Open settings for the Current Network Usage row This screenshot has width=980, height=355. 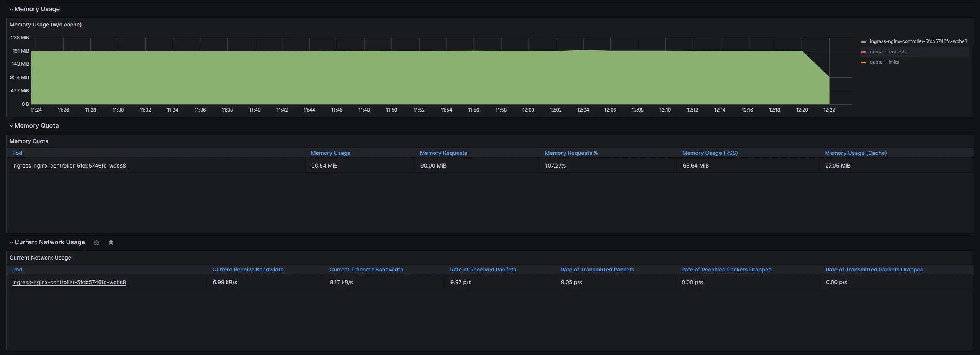tap(96, 242)
